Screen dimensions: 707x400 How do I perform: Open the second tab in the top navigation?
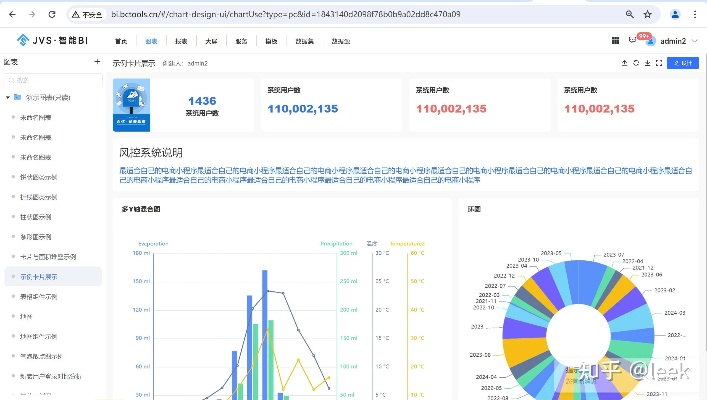pyautogui.click(x=151, y=41)
